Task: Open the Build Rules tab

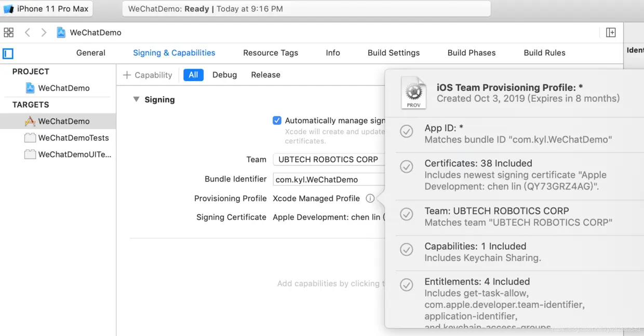Action: click(x=544, y=53)
